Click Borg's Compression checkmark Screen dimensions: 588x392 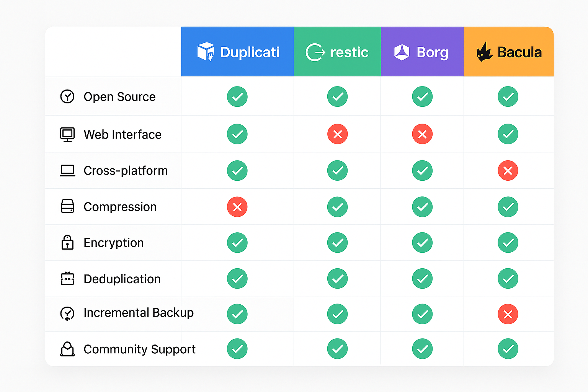click(x=422, y=207)
